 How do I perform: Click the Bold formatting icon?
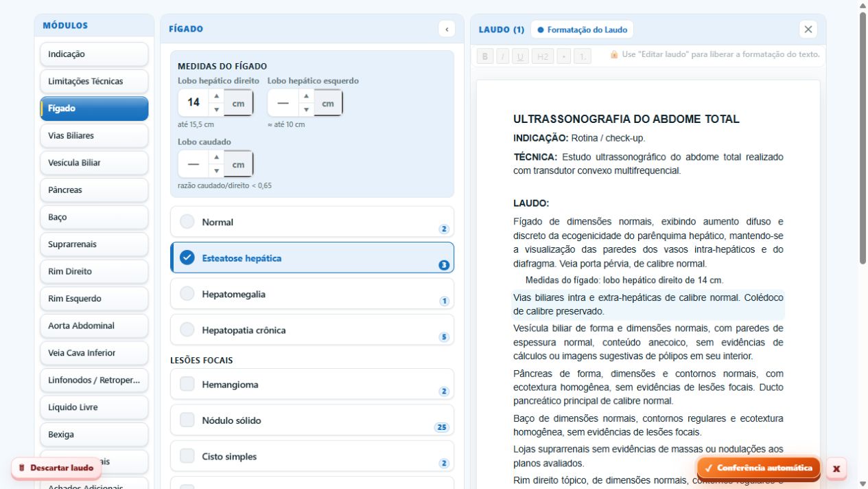coord(485,56)
